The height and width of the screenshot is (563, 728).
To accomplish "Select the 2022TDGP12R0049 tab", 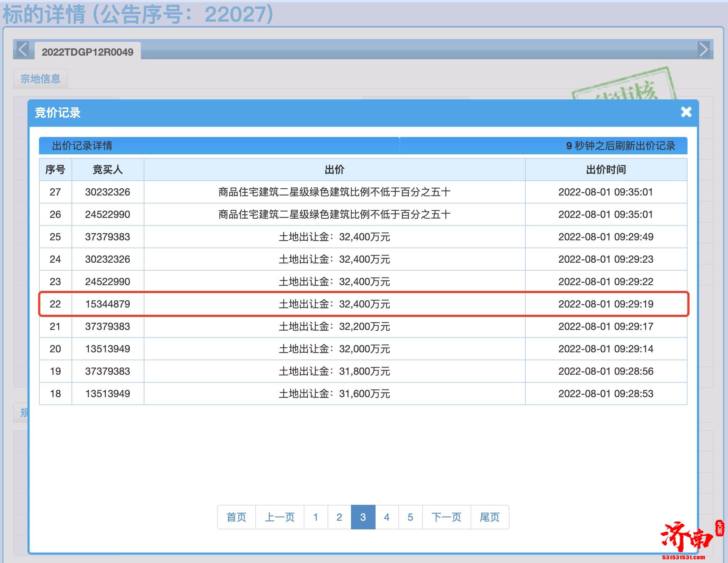I will (87, 52).
